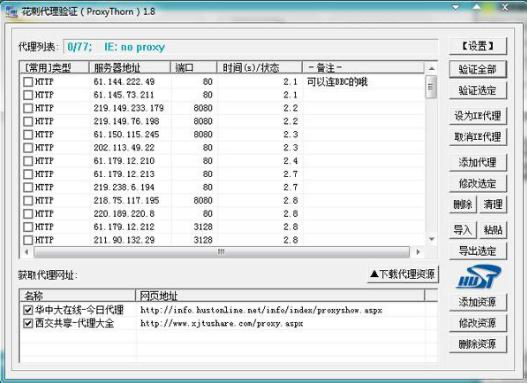
Task: Click the horizontal scroll right arrow
Action: point(418,252)
